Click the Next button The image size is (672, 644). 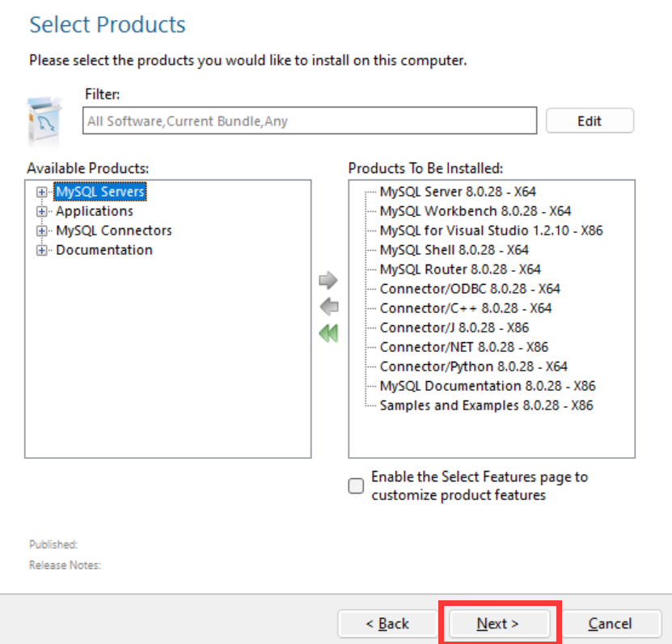pyautogui.click(x=499, y=624)
